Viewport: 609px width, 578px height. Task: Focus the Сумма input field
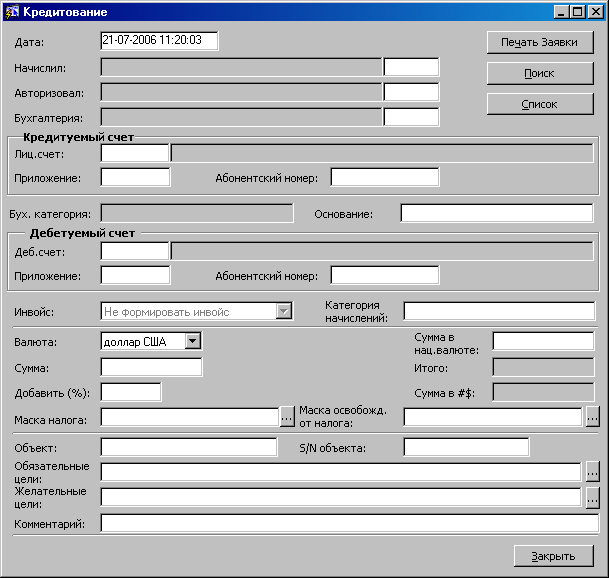[151, 367]
